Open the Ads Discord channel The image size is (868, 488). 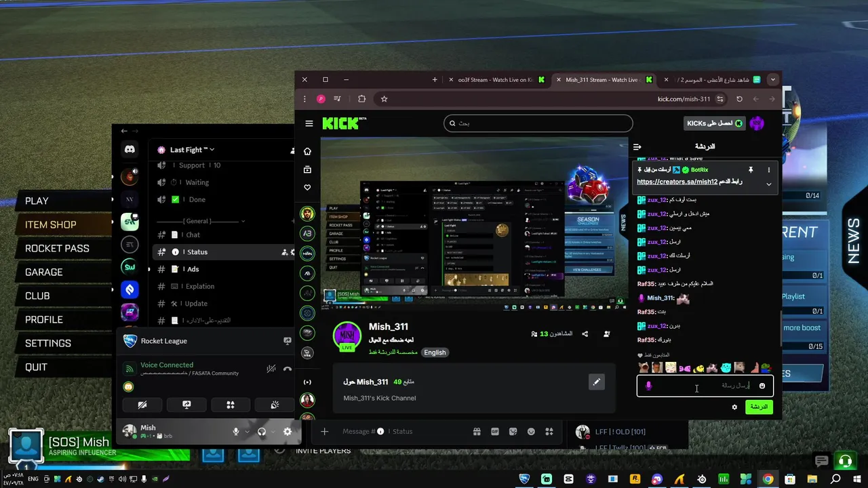(x=224, y=269)
